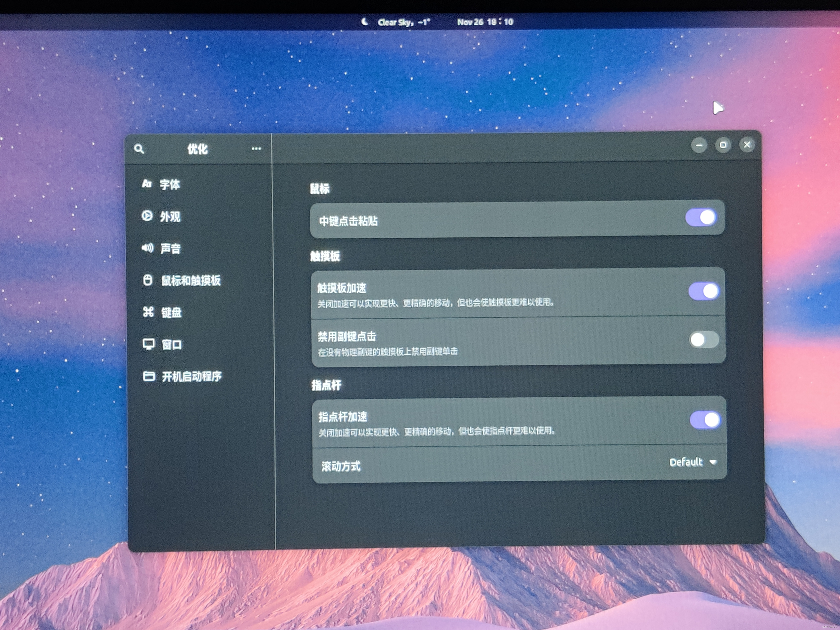Enable 禁用副键点击 switch

click(704, 340)
